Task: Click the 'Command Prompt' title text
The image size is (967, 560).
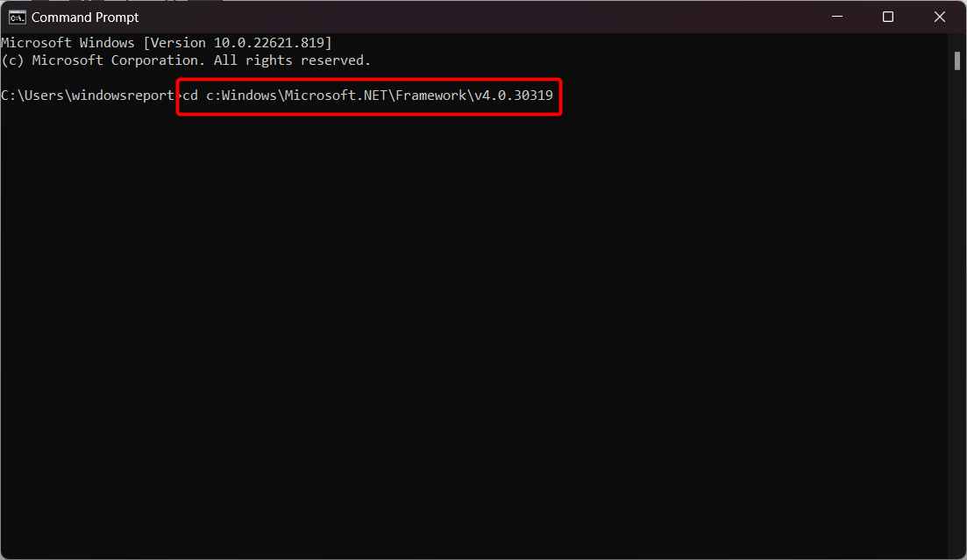Action: (x=85, y=18)
